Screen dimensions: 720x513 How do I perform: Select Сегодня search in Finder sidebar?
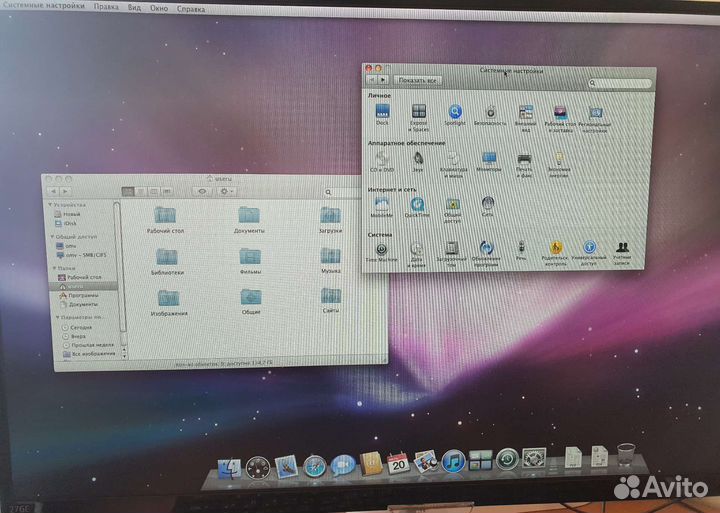pos(77,327)
